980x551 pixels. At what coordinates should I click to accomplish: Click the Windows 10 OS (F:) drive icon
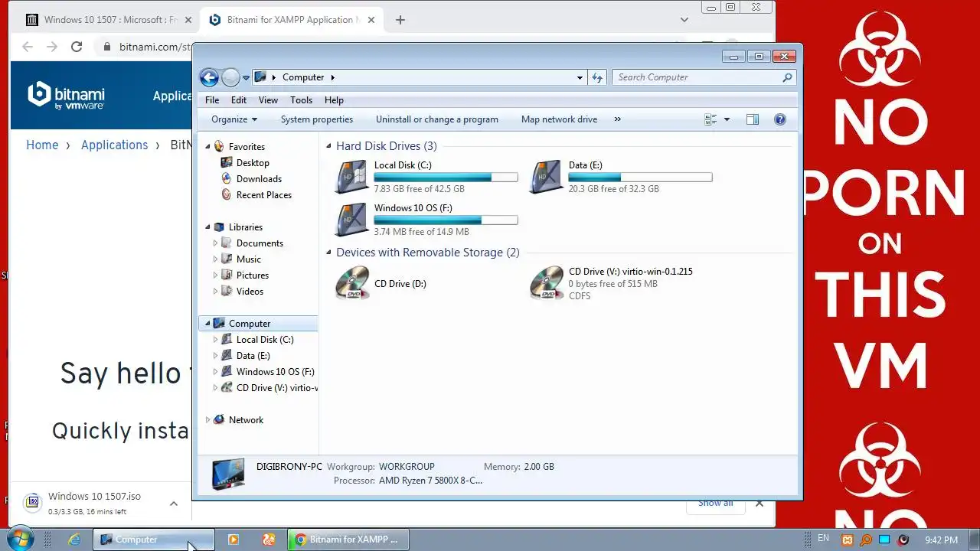pos(352,220)
